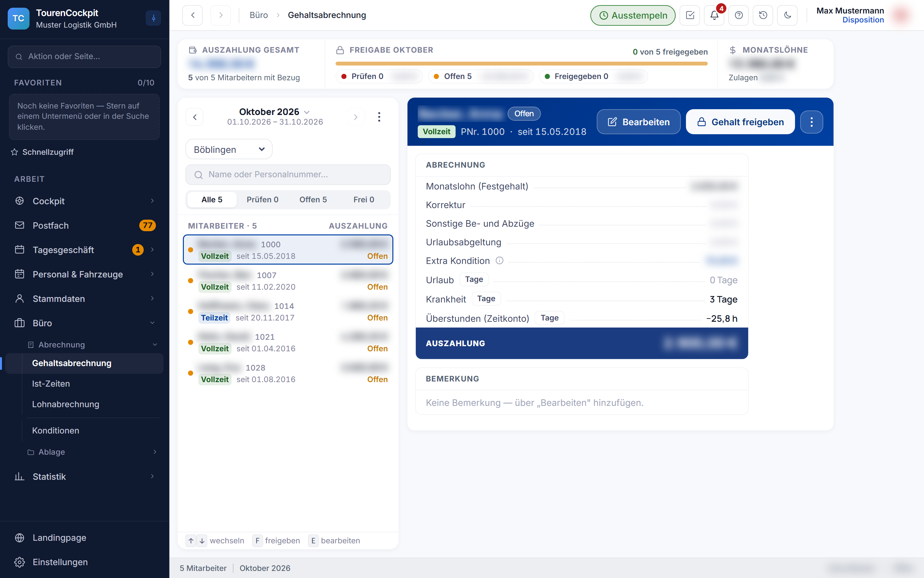Toggle Urlaub unit Tage button
The height and width of the screenshot is (578, 924).
pos(474,279)
